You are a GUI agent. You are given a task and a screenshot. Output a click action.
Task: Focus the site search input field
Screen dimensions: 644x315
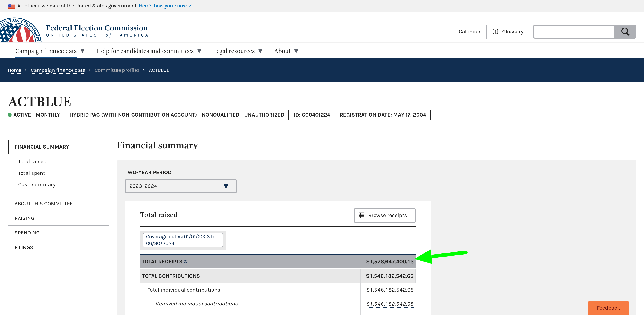tap(574, 32)
